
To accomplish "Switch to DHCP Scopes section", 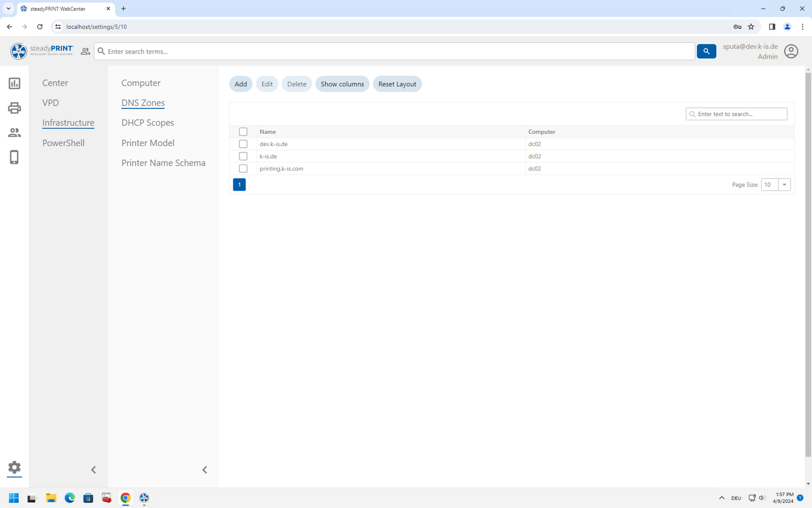I will (x=148, y=123).
